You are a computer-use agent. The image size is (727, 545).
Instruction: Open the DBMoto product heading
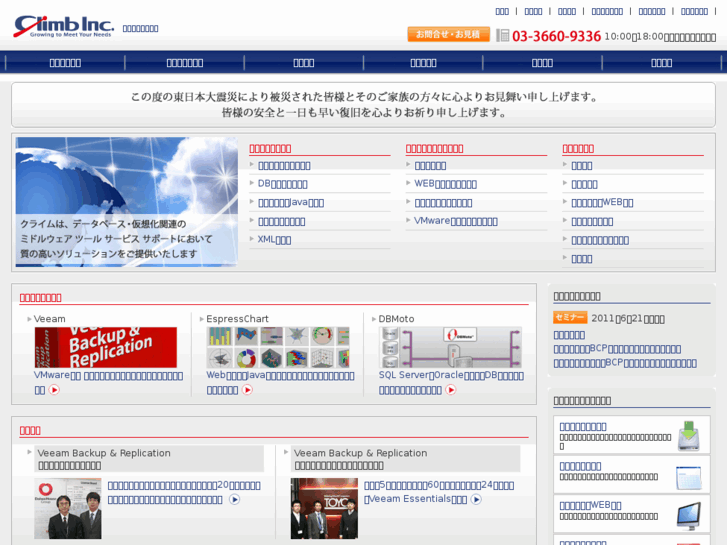click(396, 319)
